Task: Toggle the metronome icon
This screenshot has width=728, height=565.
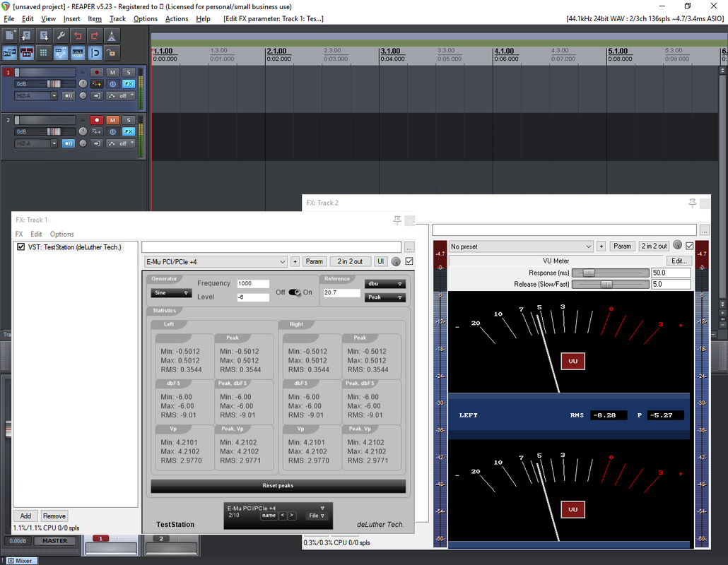Action: pos(112,35)
